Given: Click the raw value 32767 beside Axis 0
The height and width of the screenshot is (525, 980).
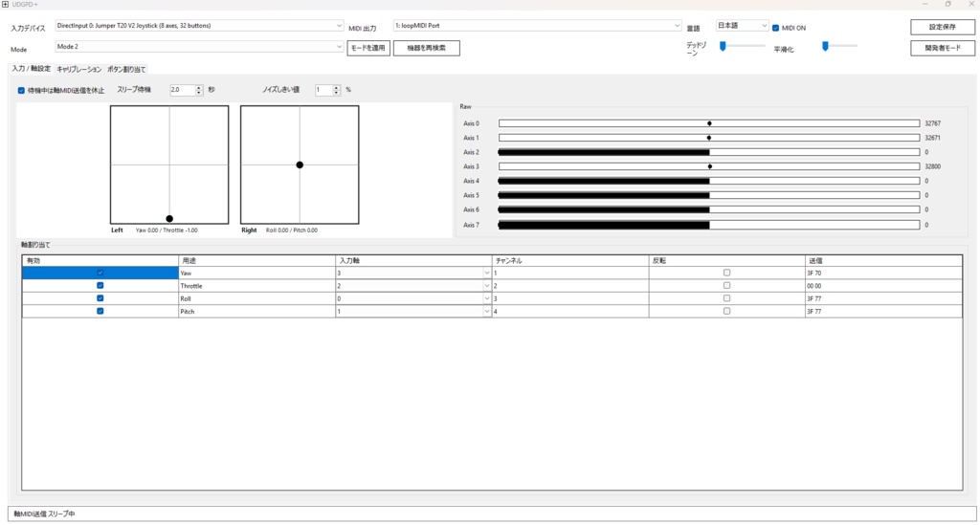Looking at the screenshot, I should click(932, 123).
